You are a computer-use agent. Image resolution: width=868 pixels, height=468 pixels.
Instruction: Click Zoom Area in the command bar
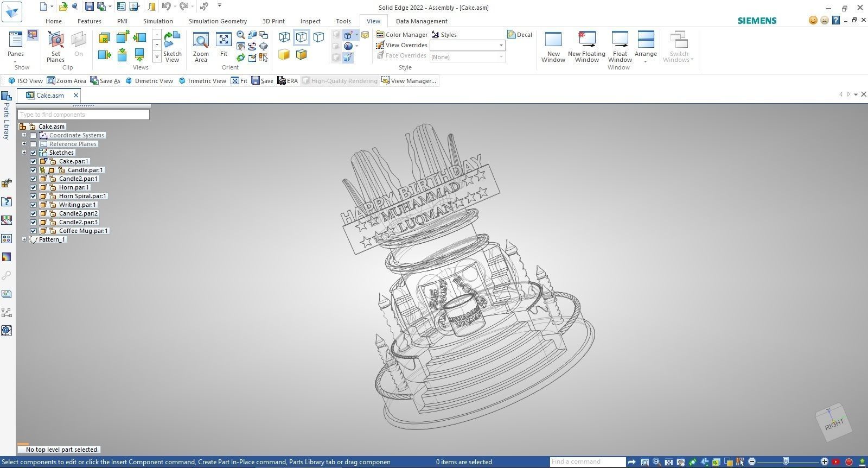(x=66, y=80)
